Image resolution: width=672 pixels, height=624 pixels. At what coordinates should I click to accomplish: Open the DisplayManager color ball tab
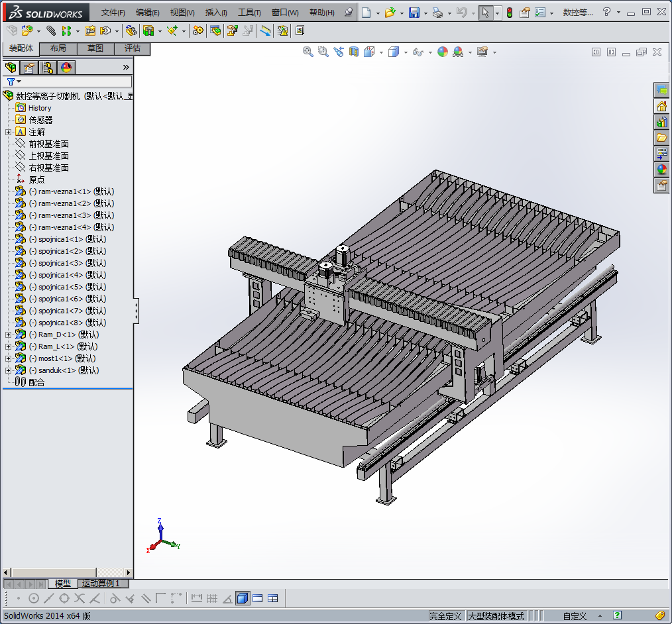66,67
